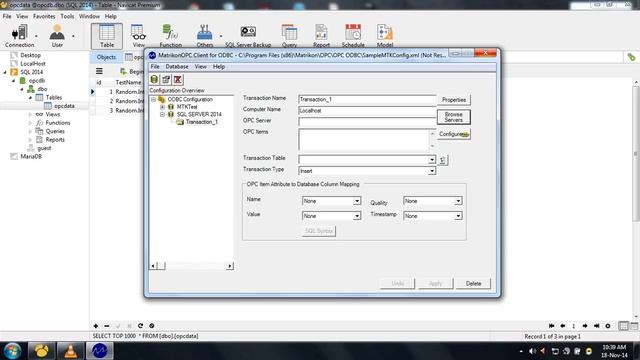Screen dimensions: 640x360
Task: Switch to the Objects tab in Navicat
Action: (106, 57)
